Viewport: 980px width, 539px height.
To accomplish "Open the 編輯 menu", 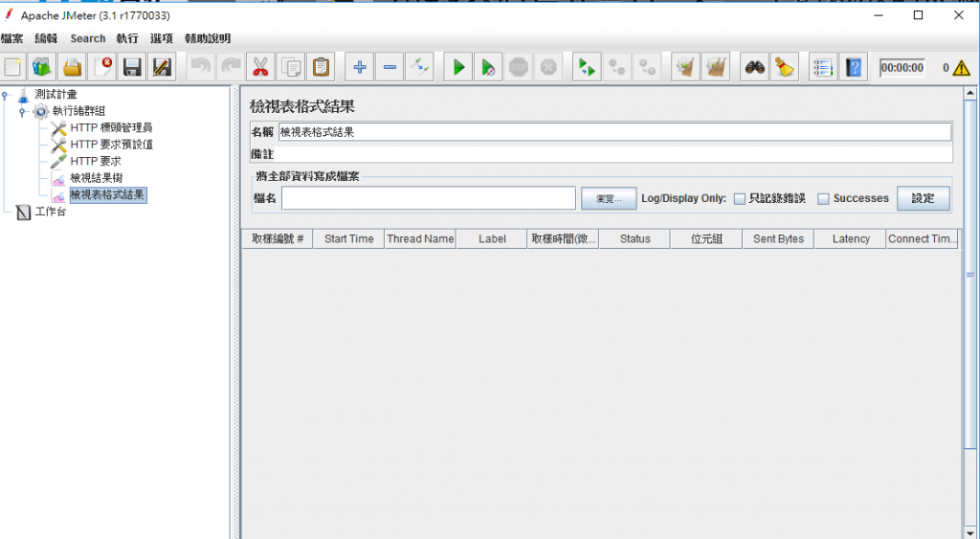I will pos(46,38).
